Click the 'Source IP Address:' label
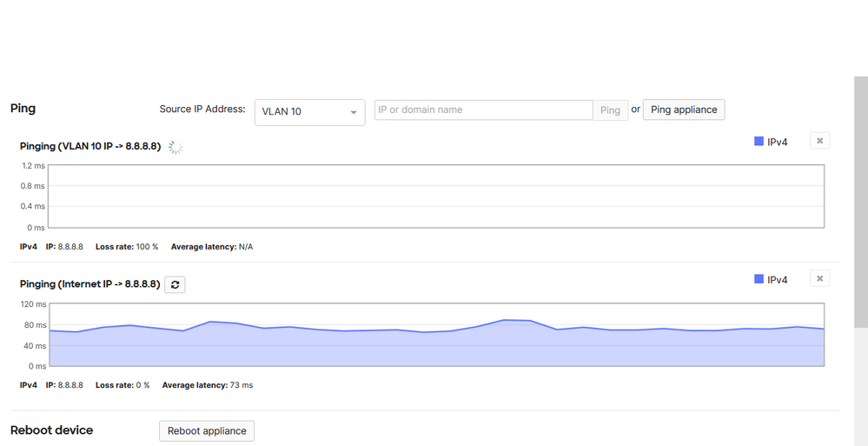This screenshot has height=446, width=868. point(202,110)
